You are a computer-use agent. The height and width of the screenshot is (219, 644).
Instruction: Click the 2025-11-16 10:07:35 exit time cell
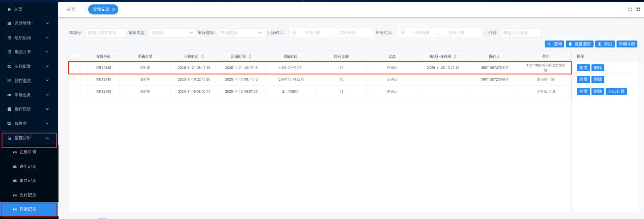tap(241, 91)
